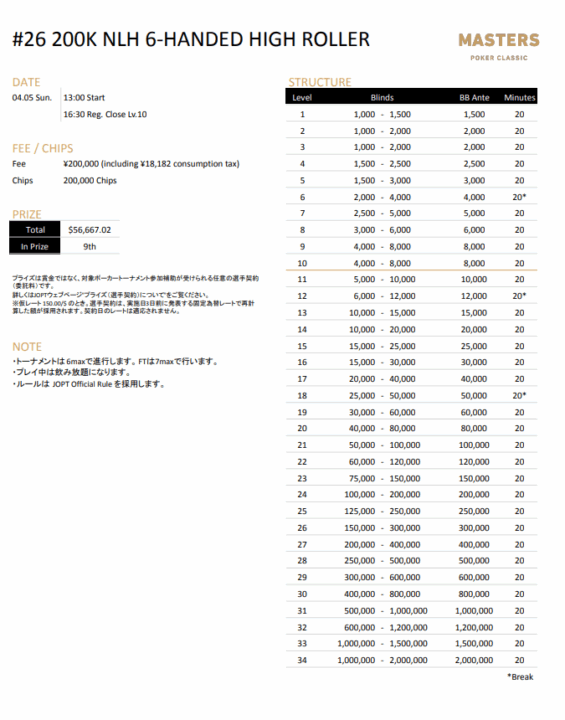Click level 22 blinds "60,000 - 120,000"

point(384,461)
